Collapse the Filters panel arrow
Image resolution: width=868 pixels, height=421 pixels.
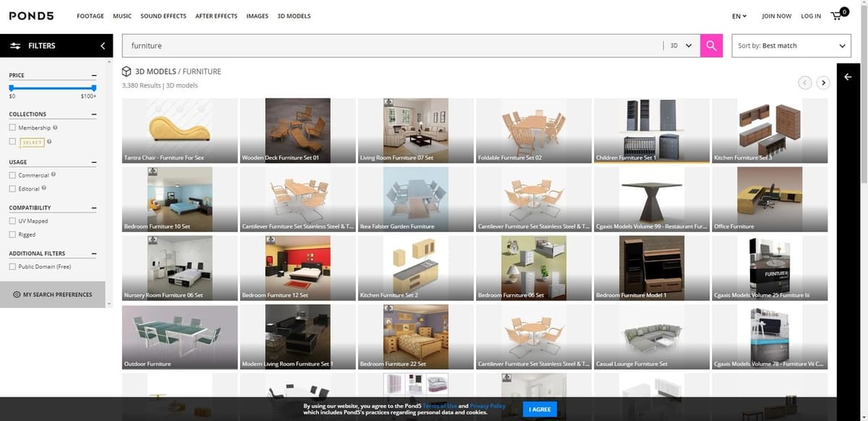(102, 46)
